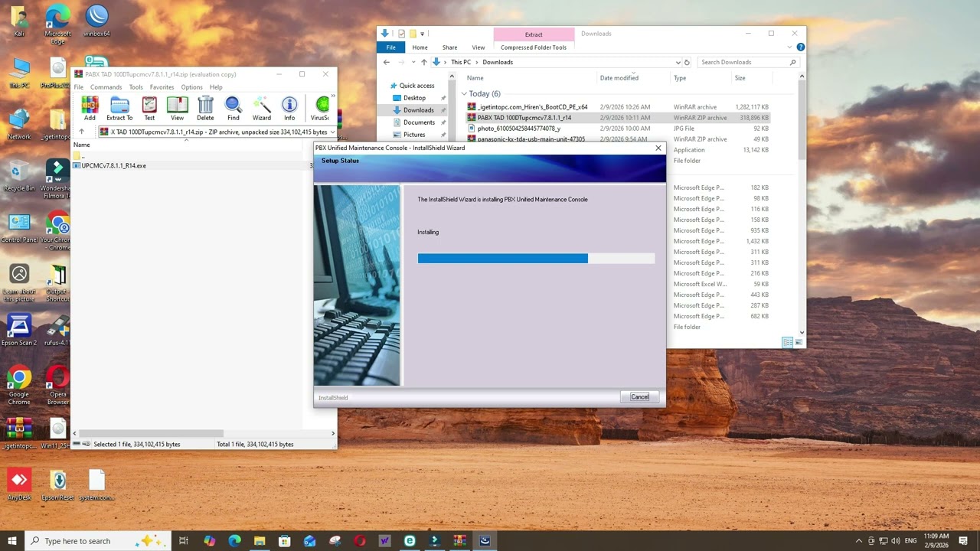Open the Compressed Folder Tools tab
Image resolution: width=980 pixels, height=551 pixels.
[534, 47]
